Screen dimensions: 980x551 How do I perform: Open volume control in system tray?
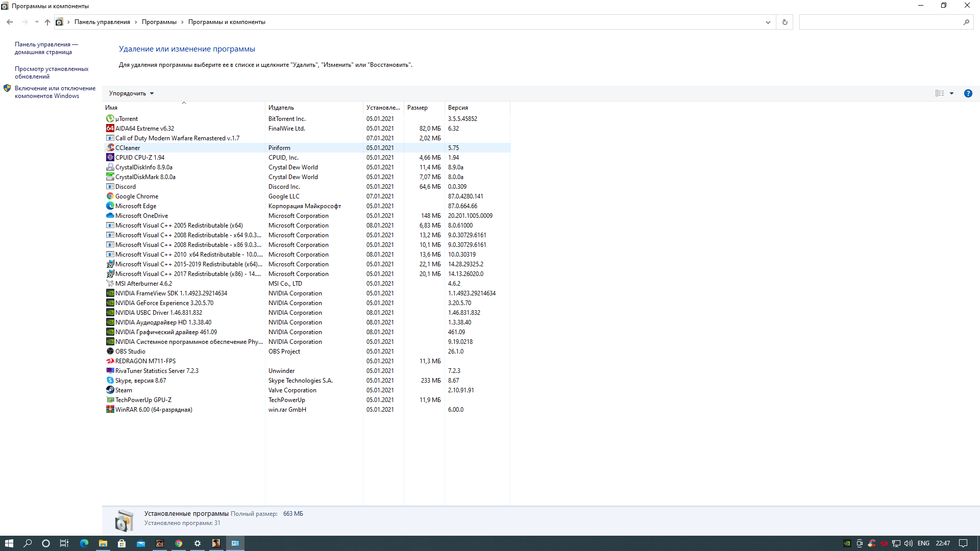(x=909, y=543)
